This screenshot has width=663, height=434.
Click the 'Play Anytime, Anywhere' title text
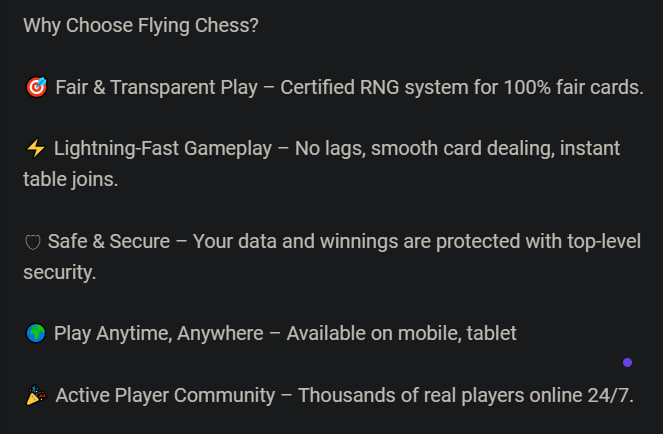tap(159, 334)
